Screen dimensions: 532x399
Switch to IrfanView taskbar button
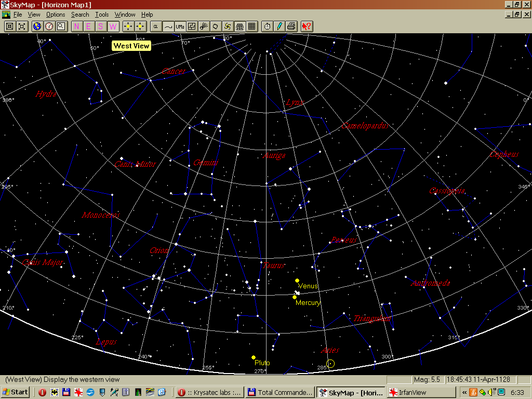(x=421, y=393)
